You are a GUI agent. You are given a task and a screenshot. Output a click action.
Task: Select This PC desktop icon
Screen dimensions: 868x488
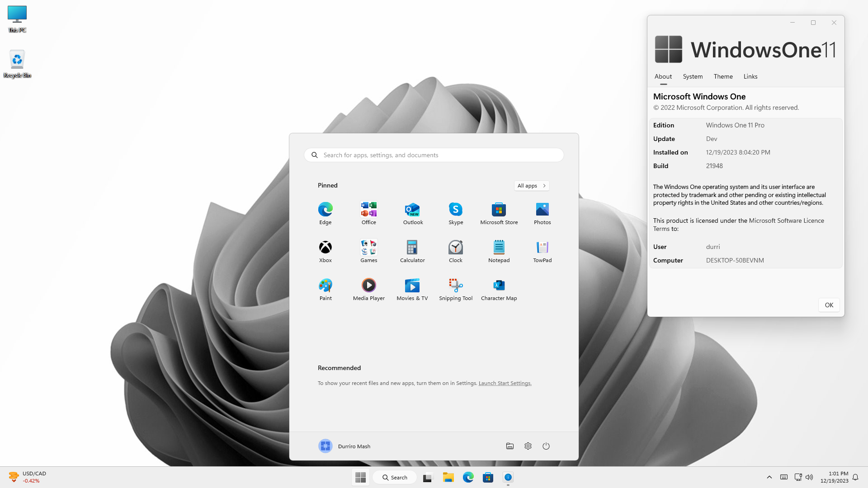[17, 19]
